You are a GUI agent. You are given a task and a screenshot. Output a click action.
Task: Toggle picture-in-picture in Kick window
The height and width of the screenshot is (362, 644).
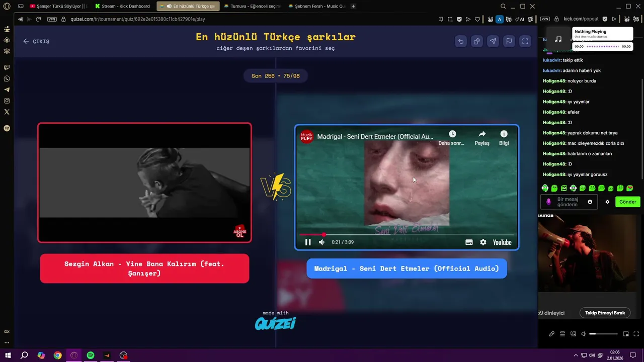626,334
